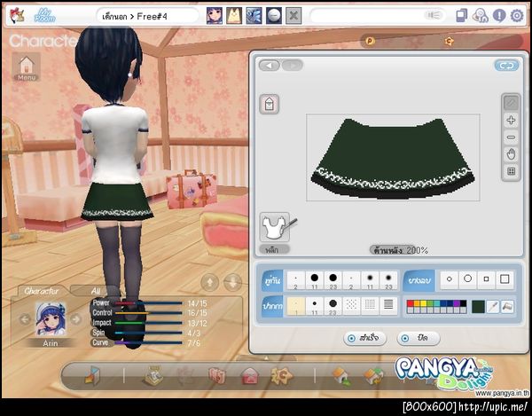Select the large square eraser
This screenshot has height=416, width=532.
[x=505, y=279]
